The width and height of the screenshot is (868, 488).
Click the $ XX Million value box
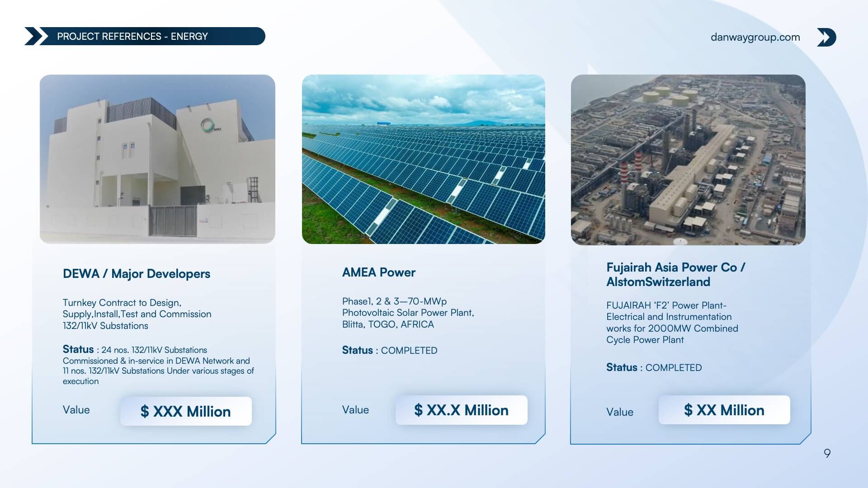point(724,410)
